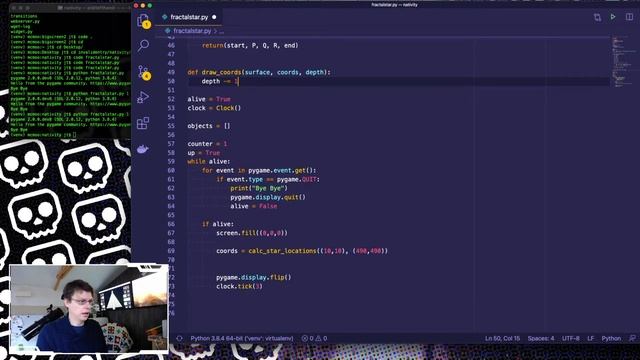
Task: Click the 'while alive:' line
Action: [209, 162]
